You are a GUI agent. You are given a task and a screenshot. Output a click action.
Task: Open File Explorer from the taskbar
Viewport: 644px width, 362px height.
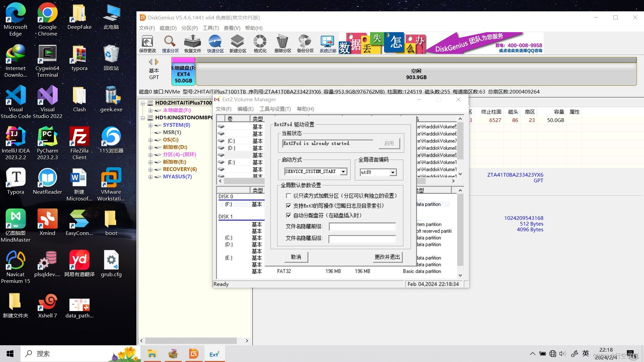point(152,354)
